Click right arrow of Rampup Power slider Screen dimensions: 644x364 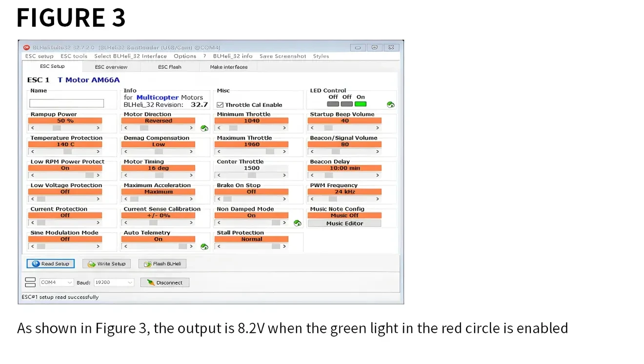pos(98,128)
